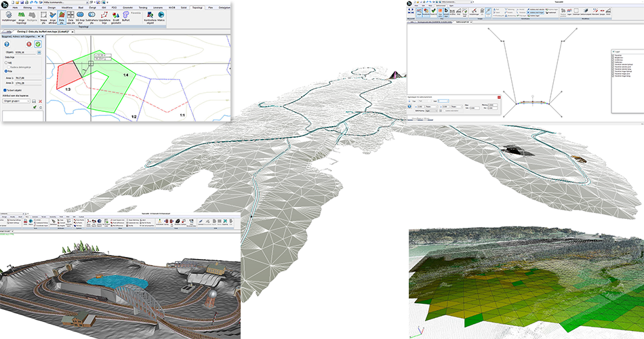The width and height of the screenshot is (644, 339).
Task: Click the blue help question icon
Action: [6, 44]
